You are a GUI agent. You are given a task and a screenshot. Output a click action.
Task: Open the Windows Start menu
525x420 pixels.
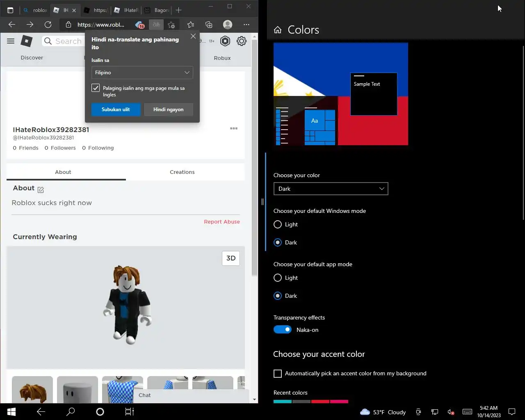pyautogui.click(x=11, y=412)
